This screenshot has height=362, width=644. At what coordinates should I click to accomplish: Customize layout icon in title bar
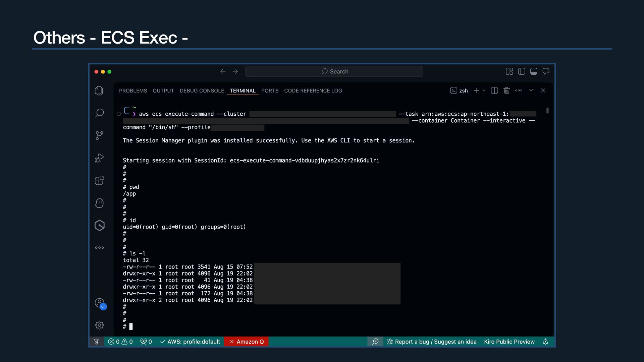[509, 71]
